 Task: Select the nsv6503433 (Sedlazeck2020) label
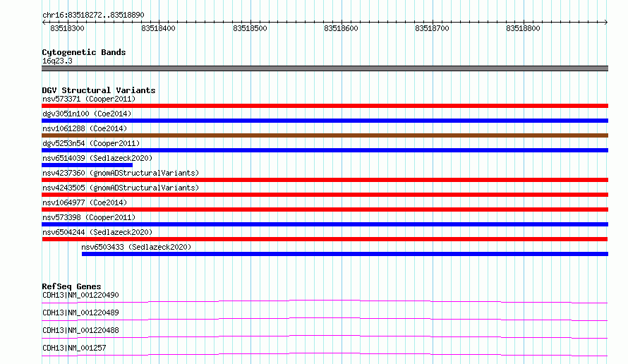(136, 247)
